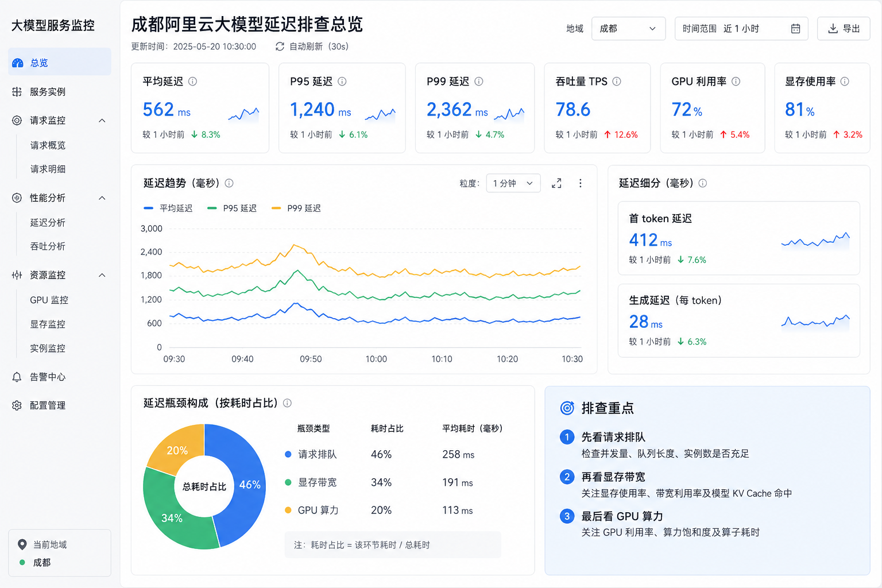882x588 pixels.
Task: Click the 请求监控 target icon
Action: [17, 121]
